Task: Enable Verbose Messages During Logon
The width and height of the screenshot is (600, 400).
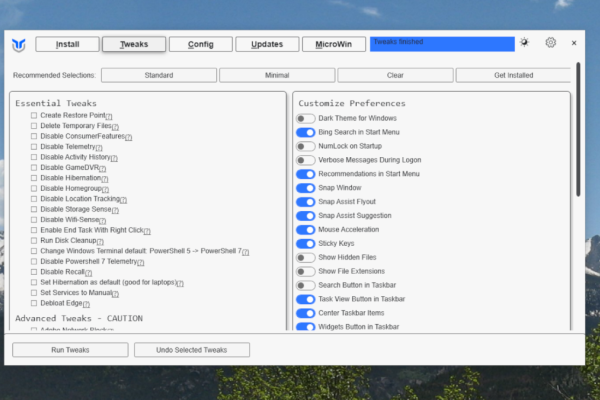Action: tap(305, 160)
